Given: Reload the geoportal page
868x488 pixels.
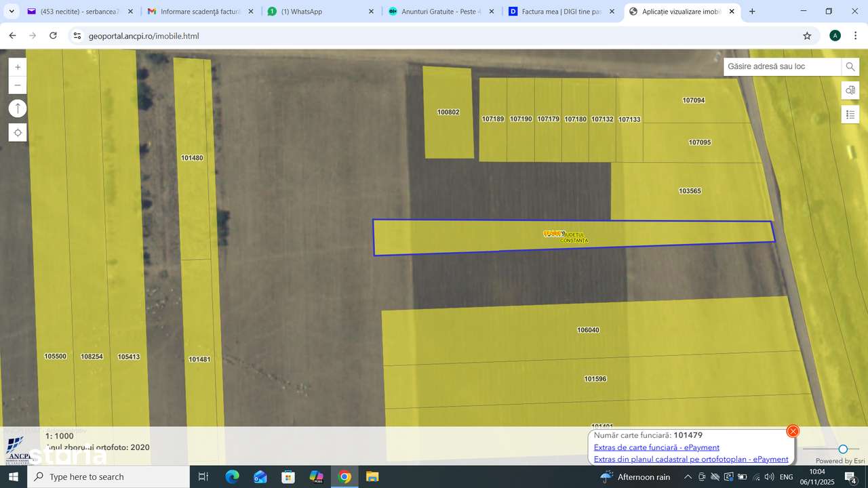Looking at the screenshot, I should point(54,36).
